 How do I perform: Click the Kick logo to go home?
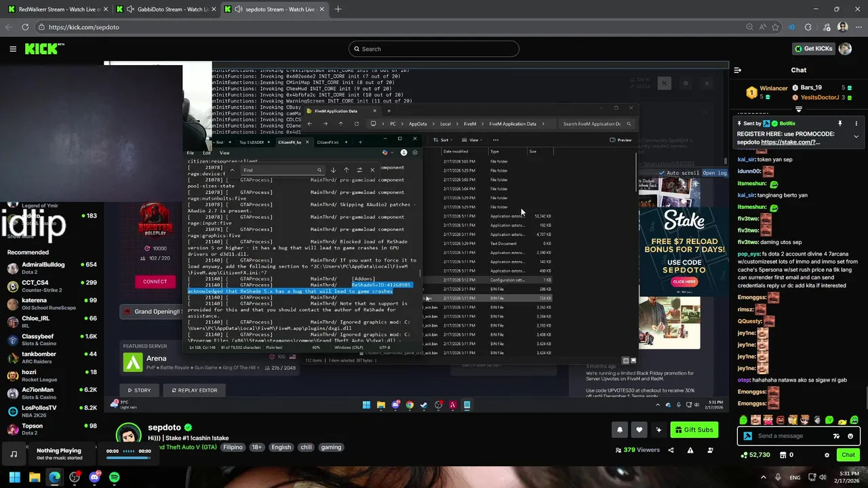[45, 49]
